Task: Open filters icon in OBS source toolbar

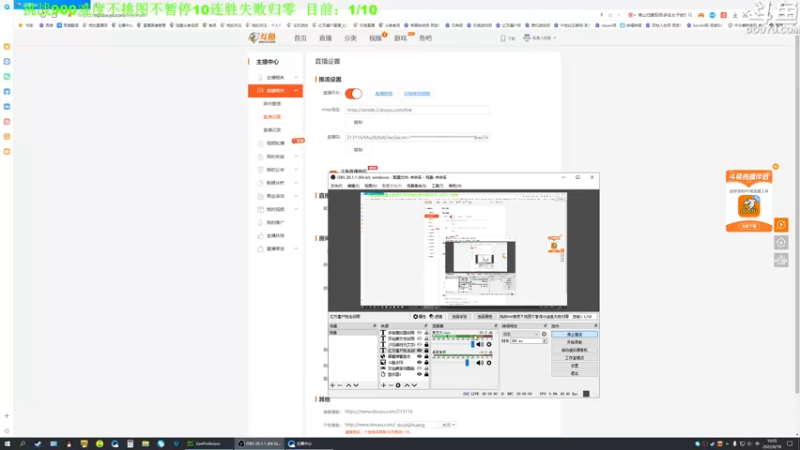Action: pos(436,317)
